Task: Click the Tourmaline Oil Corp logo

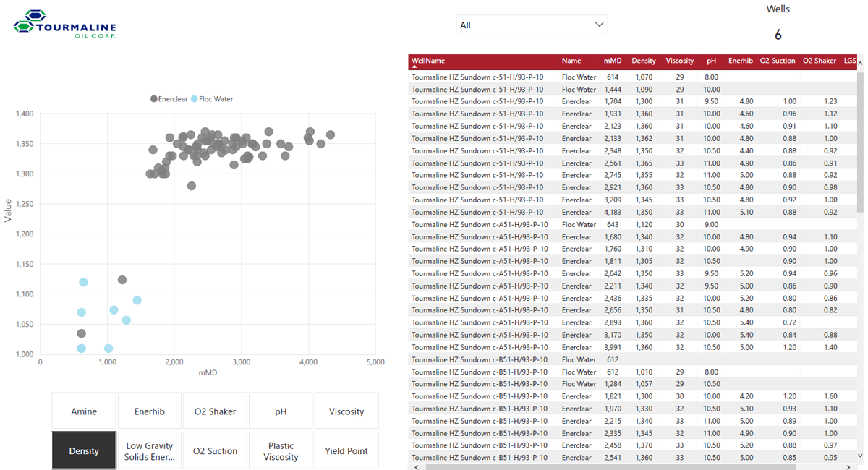Action: pos(64,25)
